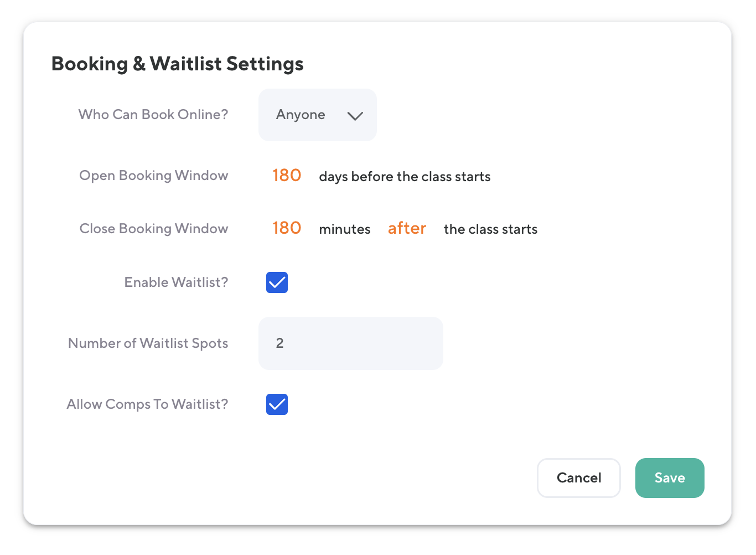The width and height of the screenshot is (756, 555).
Task: Save the Booking & Waitlist Settings
Action: coord(670,478)
